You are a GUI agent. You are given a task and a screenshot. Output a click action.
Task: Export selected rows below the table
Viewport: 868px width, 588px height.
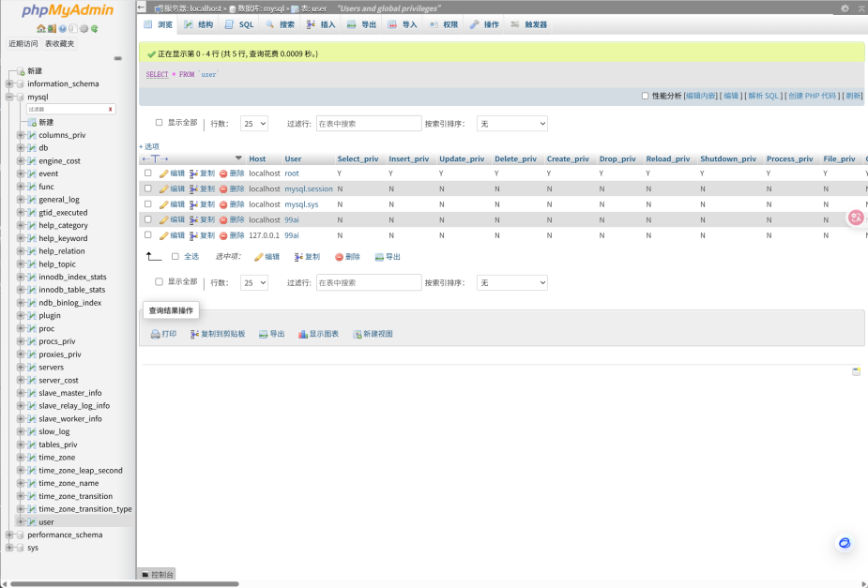point(388,257)
